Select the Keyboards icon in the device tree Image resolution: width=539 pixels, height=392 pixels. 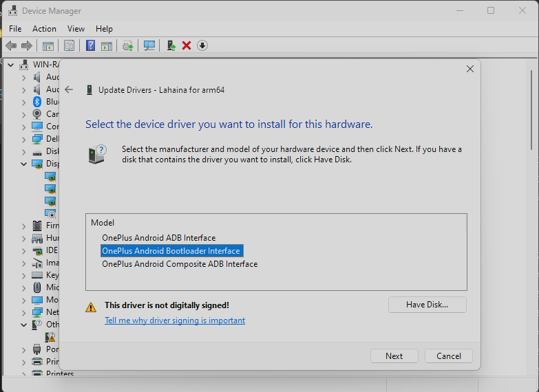tap(37, 275)
